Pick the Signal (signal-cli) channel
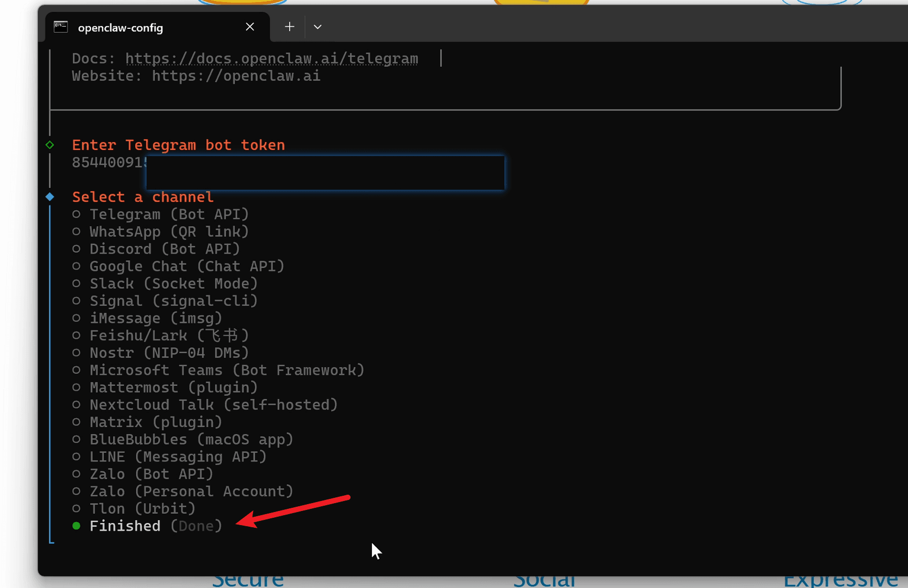 (x=173, y=301)
